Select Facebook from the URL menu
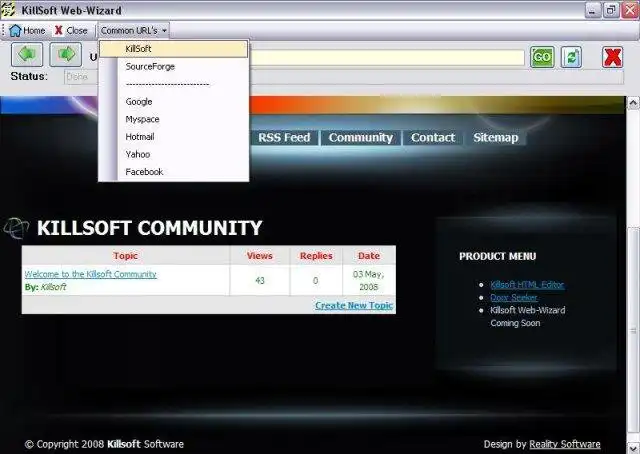The height and width of the screenshot is (454, 640). 173,172
